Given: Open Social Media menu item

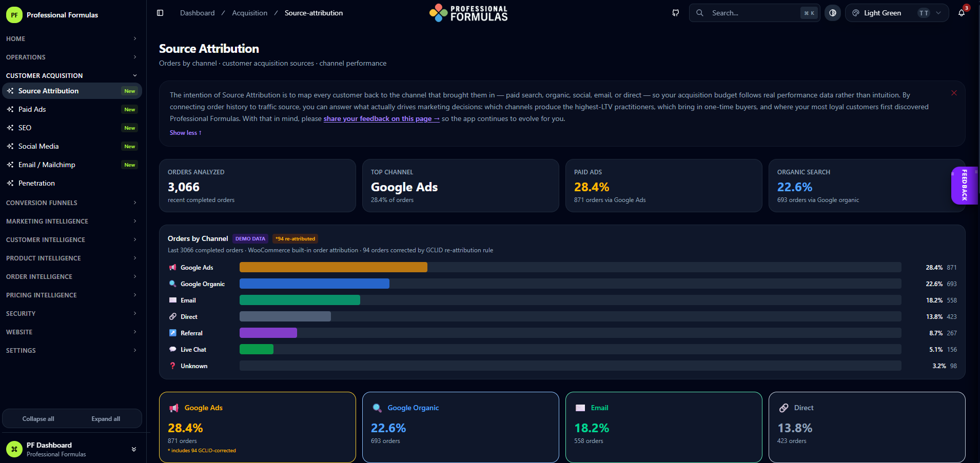Looking at the screenshot, I should 72,146.
